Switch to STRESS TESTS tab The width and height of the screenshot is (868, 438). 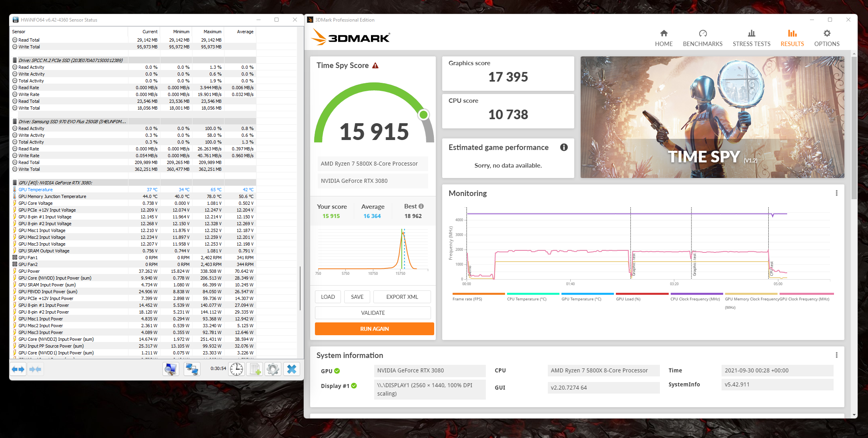[752, 38]
